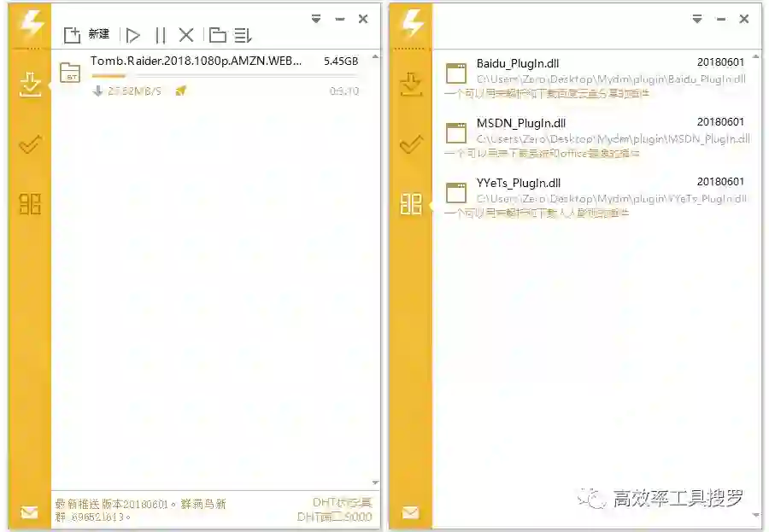This screenshot has height=532, width=769.
Task: Click the scroll up arrow in right window list
Action: [756, 57]
